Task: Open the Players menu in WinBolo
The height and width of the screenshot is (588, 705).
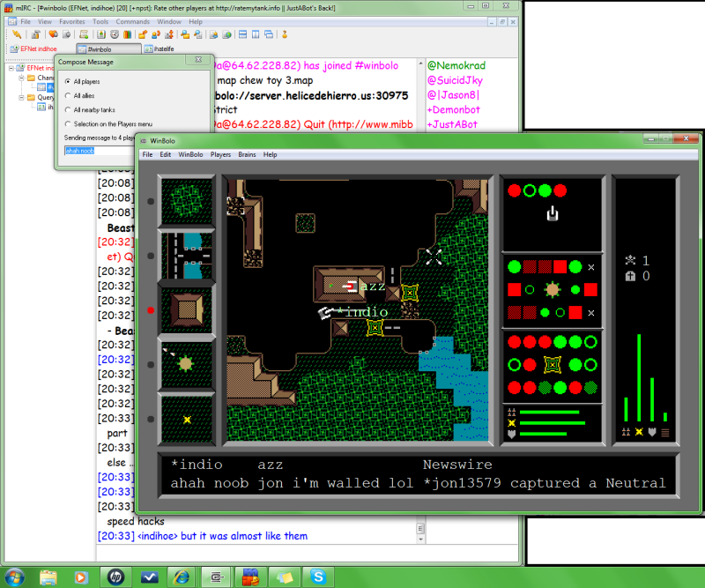Action: click(x=220, y=154)
